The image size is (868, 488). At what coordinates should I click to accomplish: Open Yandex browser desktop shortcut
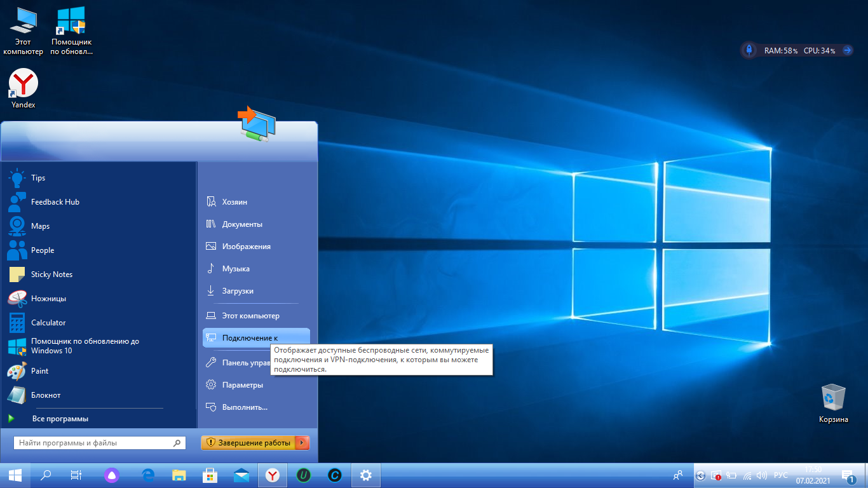pyautogui.click(x=24, y=88)
